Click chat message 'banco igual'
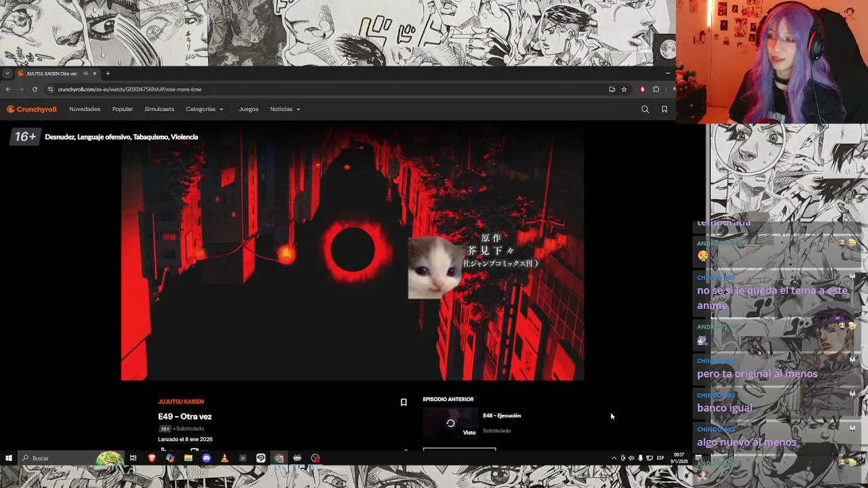Screen dimensions: 868x488 pyautogui.click(x=725, y=408)
